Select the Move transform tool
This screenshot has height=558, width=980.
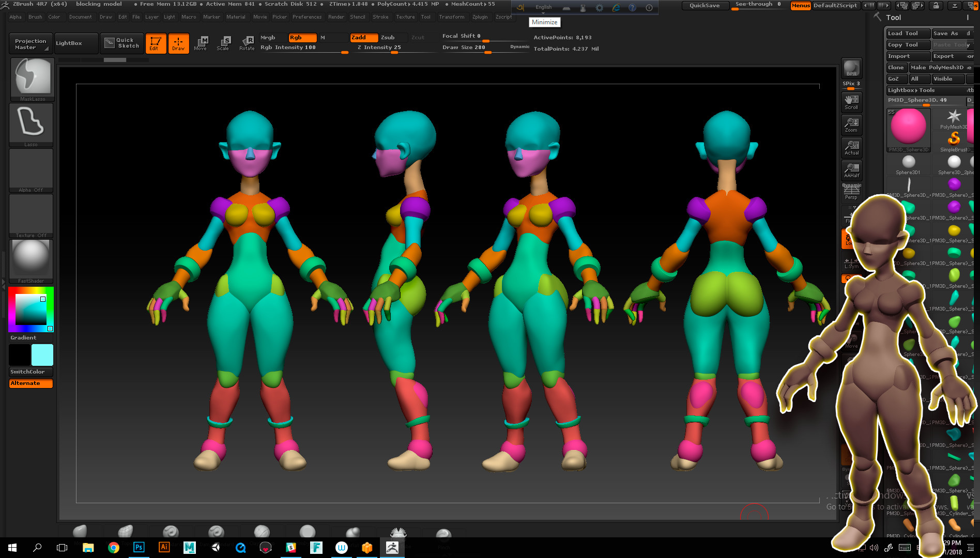coord(201,43)
